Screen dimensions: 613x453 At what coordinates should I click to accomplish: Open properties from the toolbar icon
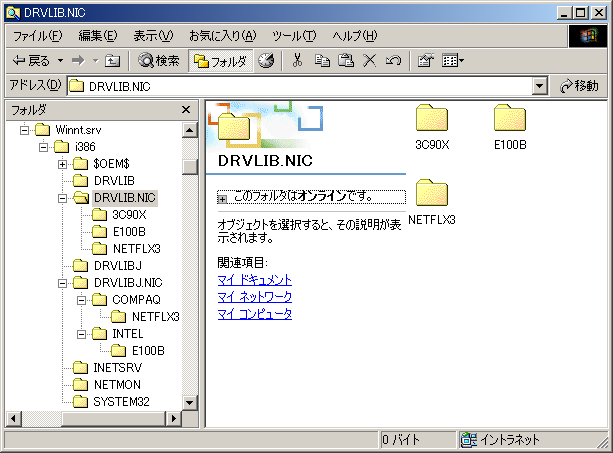pyautogui.click(x=425, y=61)
